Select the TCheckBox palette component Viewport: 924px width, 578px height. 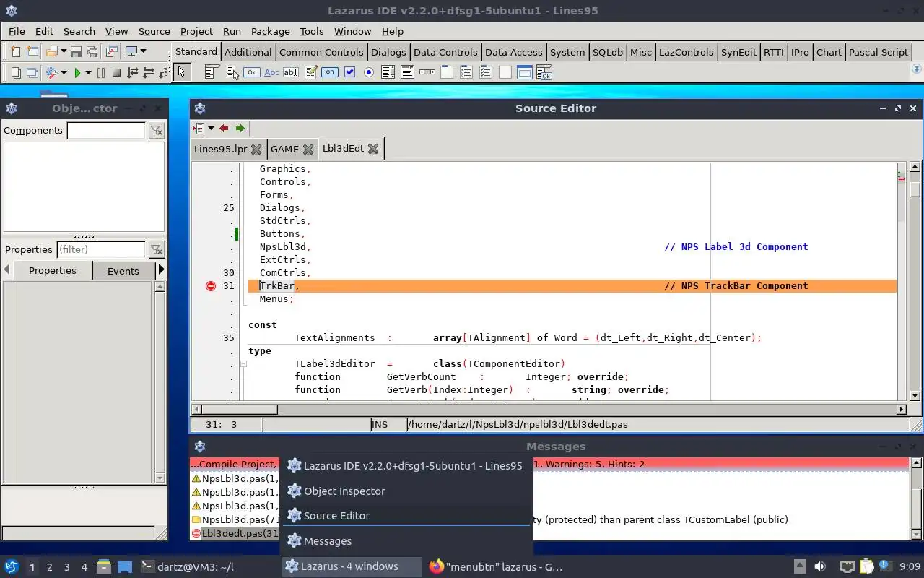(349, 72)
